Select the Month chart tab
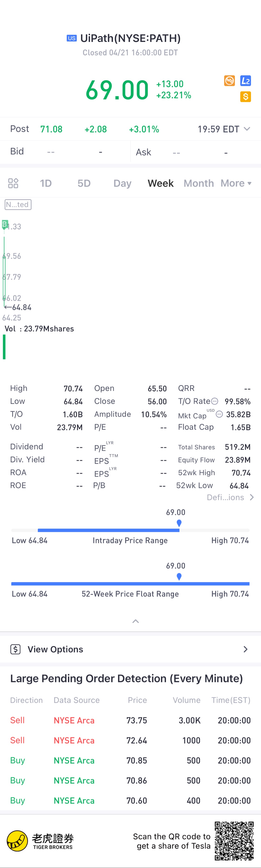 coord(199,183)
